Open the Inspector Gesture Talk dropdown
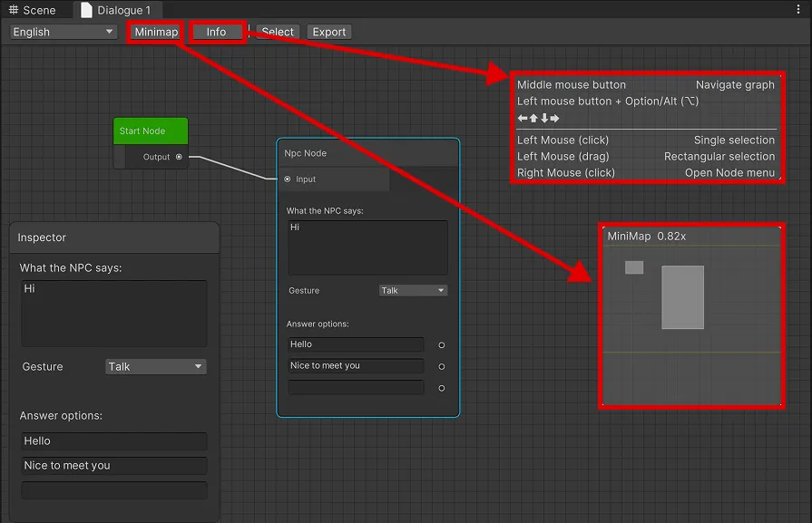Image resolution: width=812 pixels, height=523 pixels. click(x=156, y=366)
